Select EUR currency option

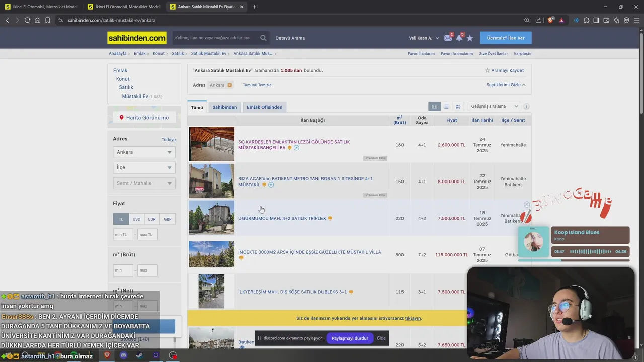tap(152, 219)
